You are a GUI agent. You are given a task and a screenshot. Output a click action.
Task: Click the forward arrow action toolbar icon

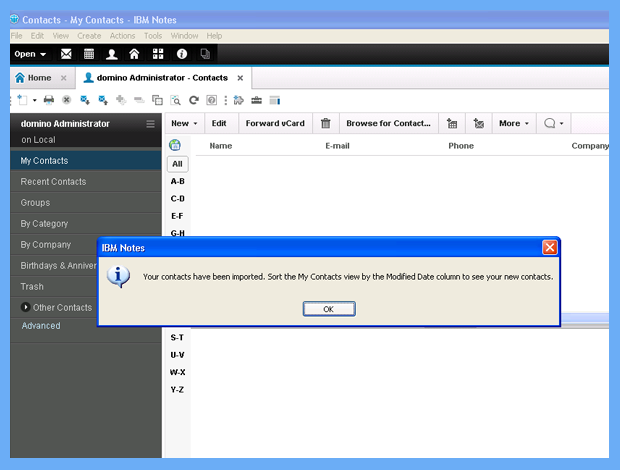(238, 100)
